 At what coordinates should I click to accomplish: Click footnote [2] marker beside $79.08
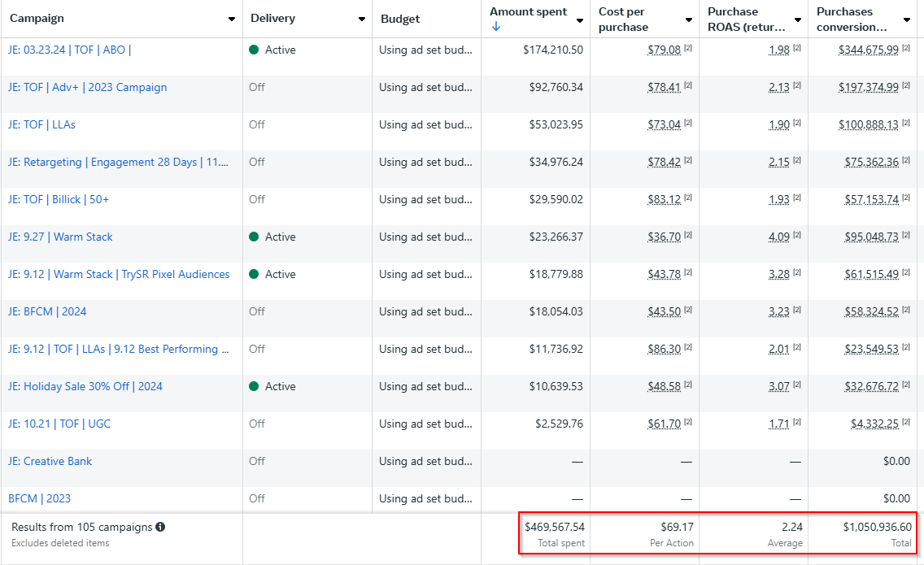pyautogui.click(x=687, y=49)
